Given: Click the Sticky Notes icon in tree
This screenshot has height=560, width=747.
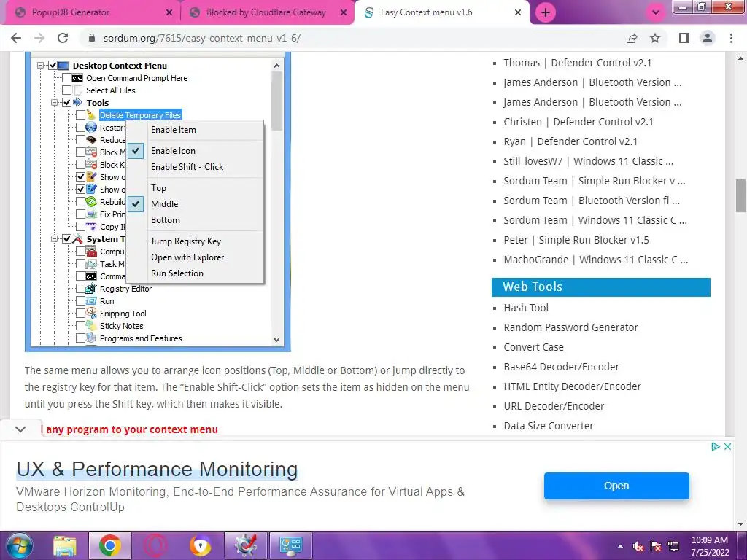Looking at the screenshot, I should coord(91,326).
